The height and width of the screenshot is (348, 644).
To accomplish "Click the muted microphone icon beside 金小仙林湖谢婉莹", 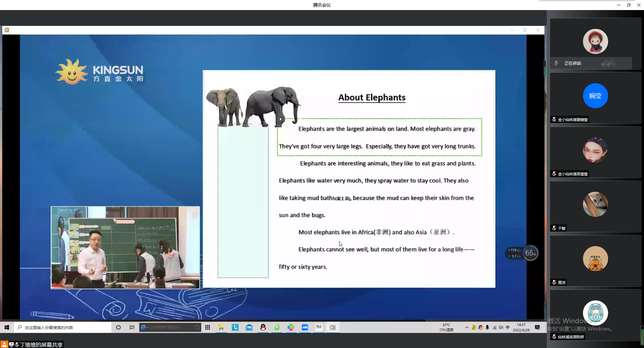I will click(x=554, y=119).
